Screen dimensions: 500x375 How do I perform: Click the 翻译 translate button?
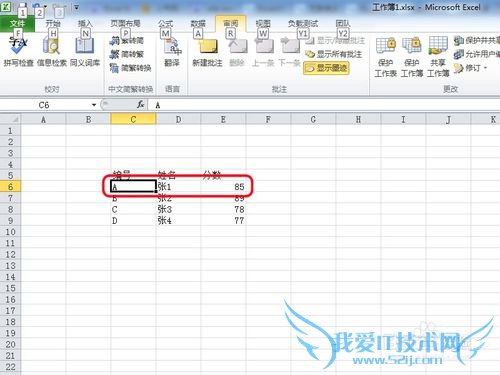pyautogui.click(x=172, y=52)
